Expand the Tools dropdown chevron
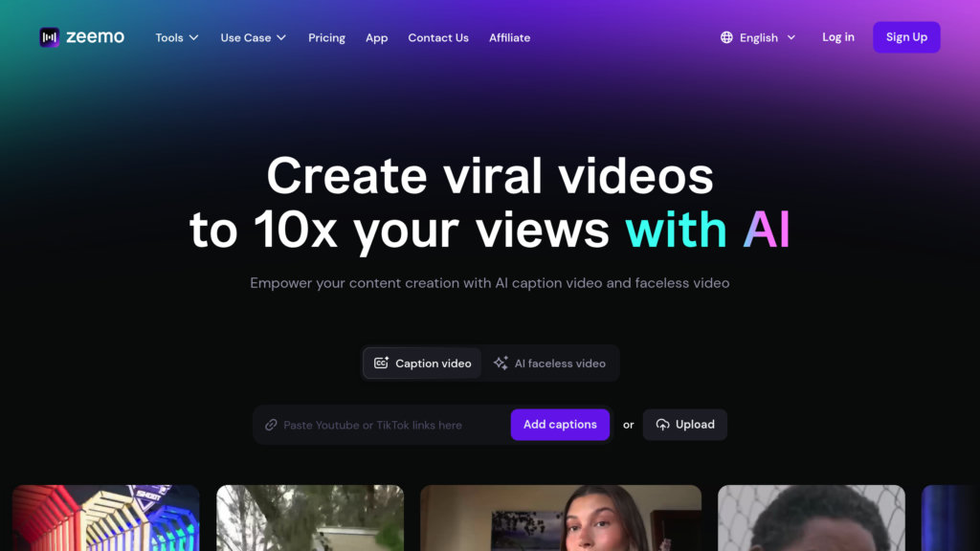This screenshot has width=980, height=551. 193,37
